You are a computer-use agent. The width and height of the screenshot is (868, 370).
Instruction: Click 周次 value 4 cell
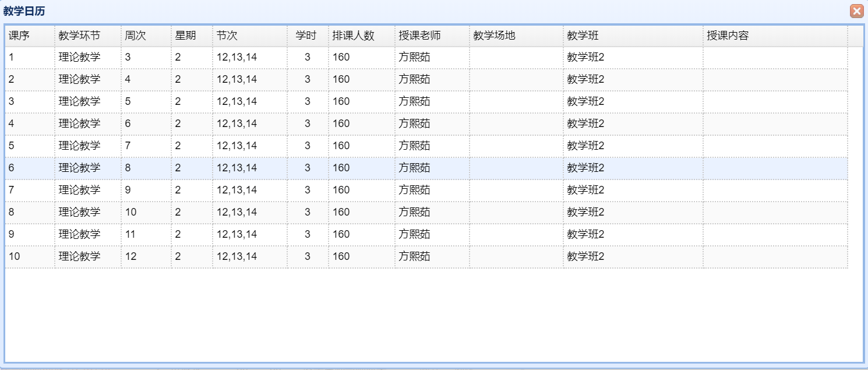[146, 79]
